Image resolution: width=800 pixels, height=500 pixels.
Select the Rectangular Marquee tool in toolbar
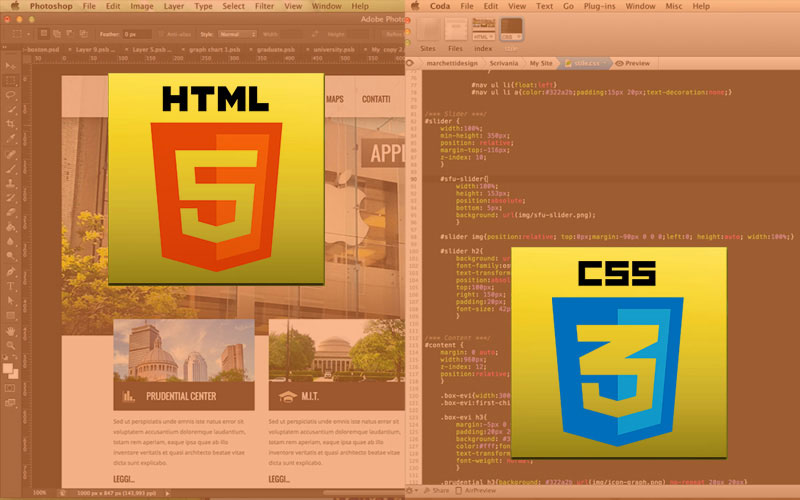click(x=10, y=81)
